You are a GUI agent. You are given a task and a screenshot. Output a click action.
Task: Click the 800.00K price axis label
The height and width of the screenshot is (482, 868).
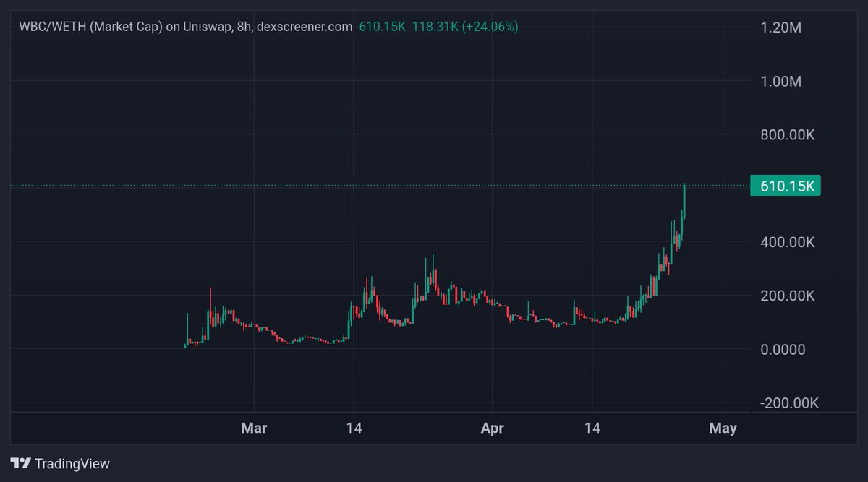click(788, 135)
